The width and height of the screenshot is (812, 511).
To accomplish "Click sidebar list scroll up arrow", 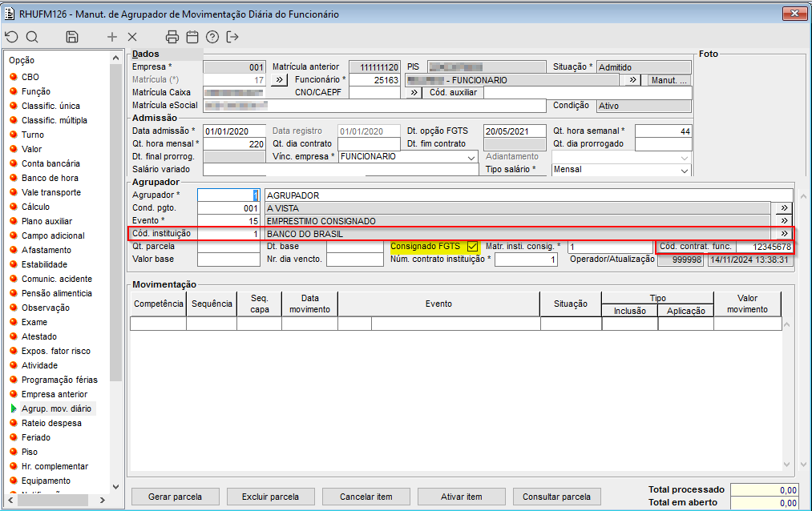I will click(115, 58).
